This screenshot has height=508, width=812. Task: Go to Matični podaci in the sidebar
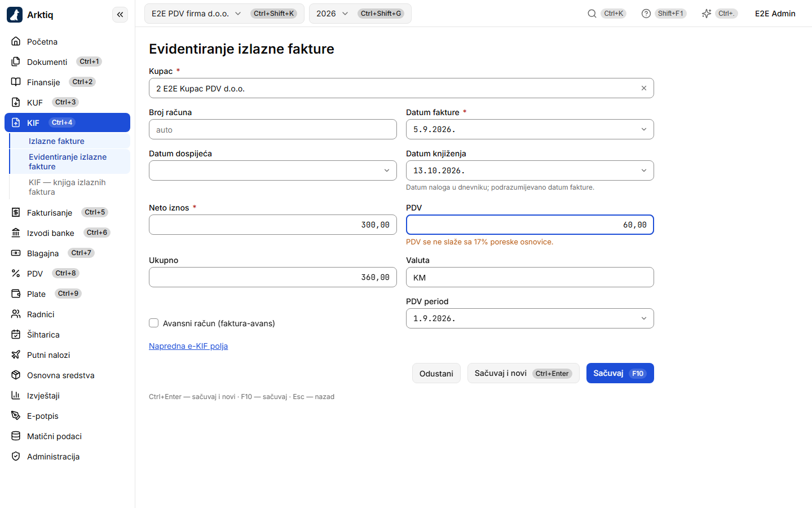[68, 436]
